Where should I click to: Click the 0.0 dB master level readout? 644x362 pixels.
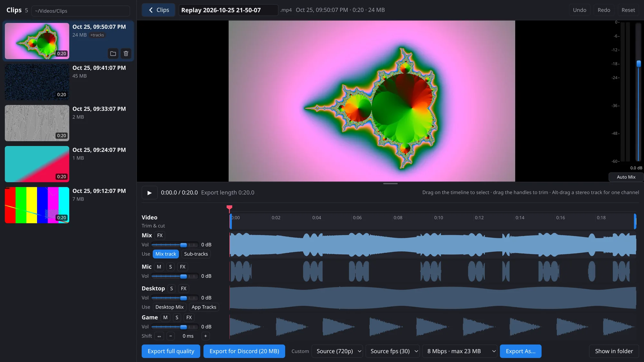pyautogui.click(x=636, y=168)
